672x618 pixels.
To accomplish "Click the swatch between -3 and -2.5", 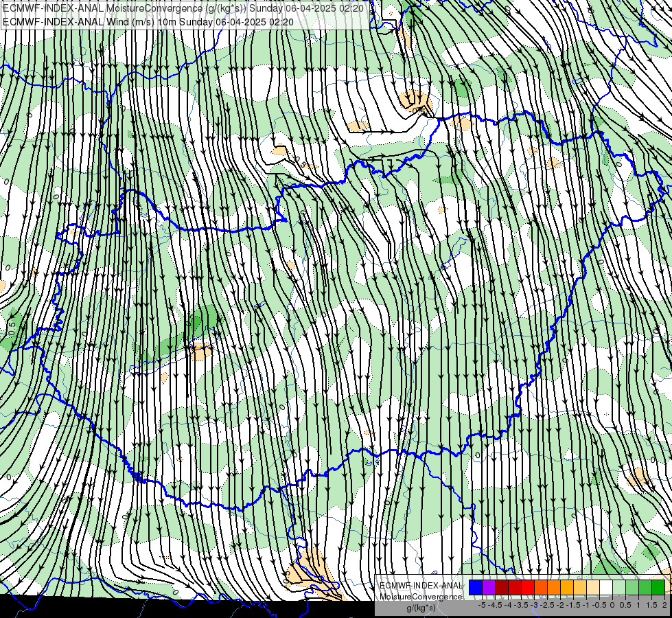I will tap(541, 588).
